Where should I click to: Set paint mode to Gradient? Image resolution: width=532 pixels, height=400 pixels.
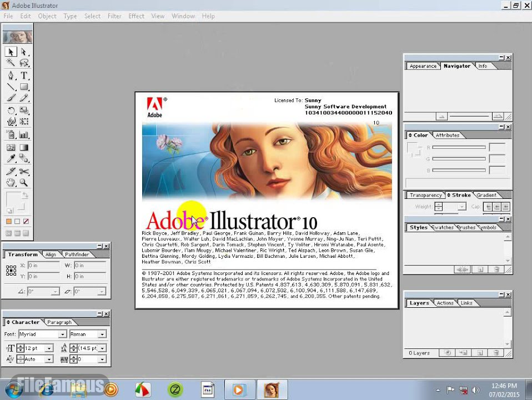coord(17,222)
